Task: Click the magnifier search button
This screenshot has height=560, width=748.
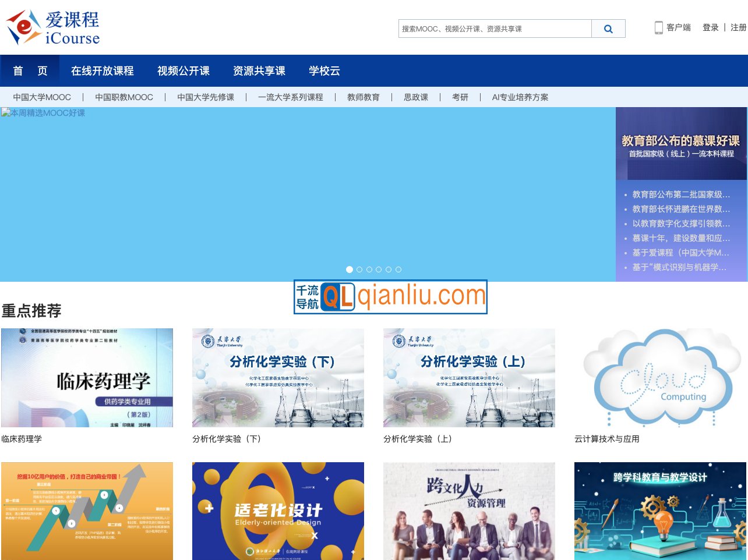Action: (x=608, y=29)
